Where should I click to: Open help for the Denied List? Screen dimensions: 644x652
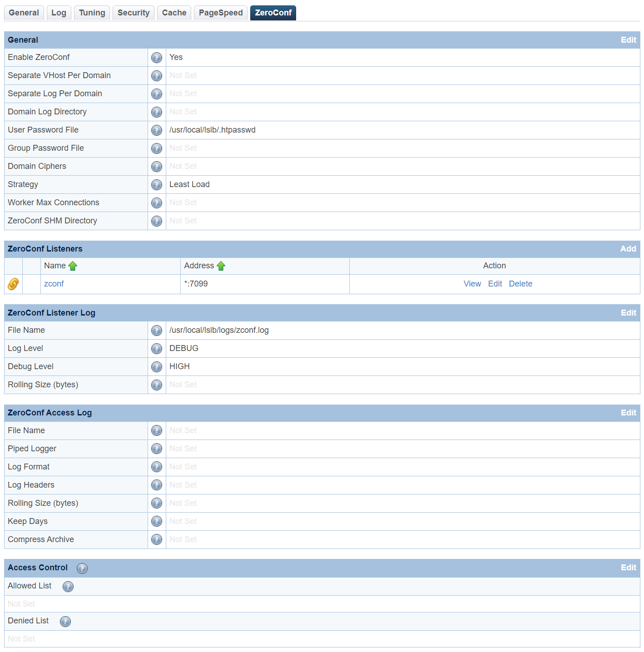click(65, 622)
